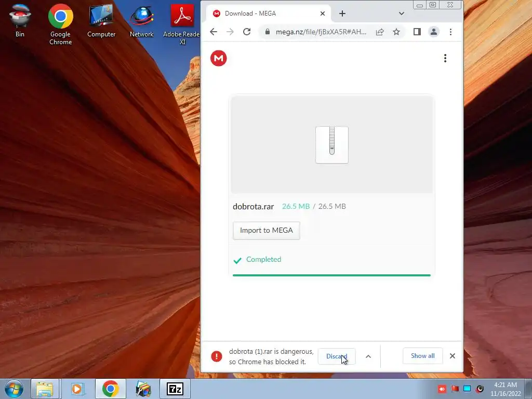Click the red tray icon with white arrows

tap(442, 389)
